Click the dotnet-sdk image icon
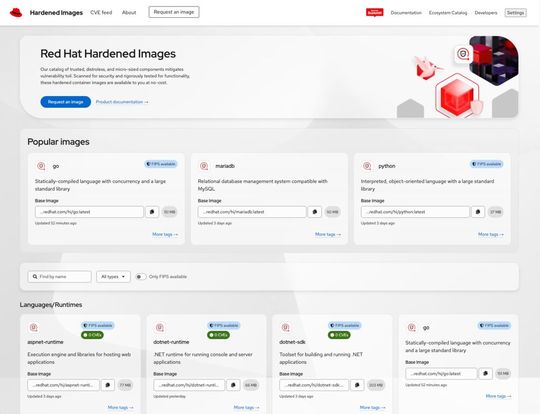The image size is (540, 414). coord(285,328)
